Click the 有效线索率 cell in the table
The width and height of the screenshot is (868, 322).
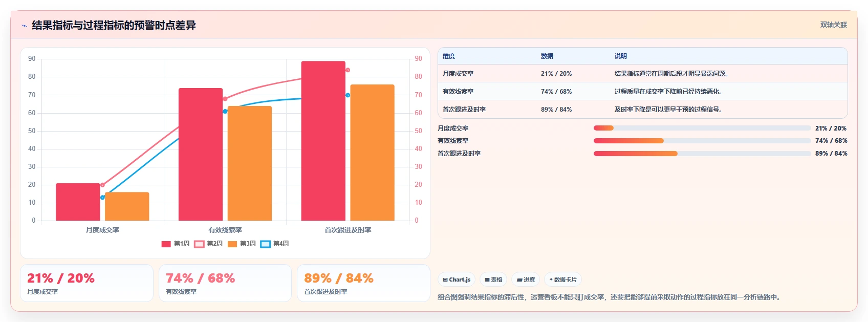(x=458, y=92)
